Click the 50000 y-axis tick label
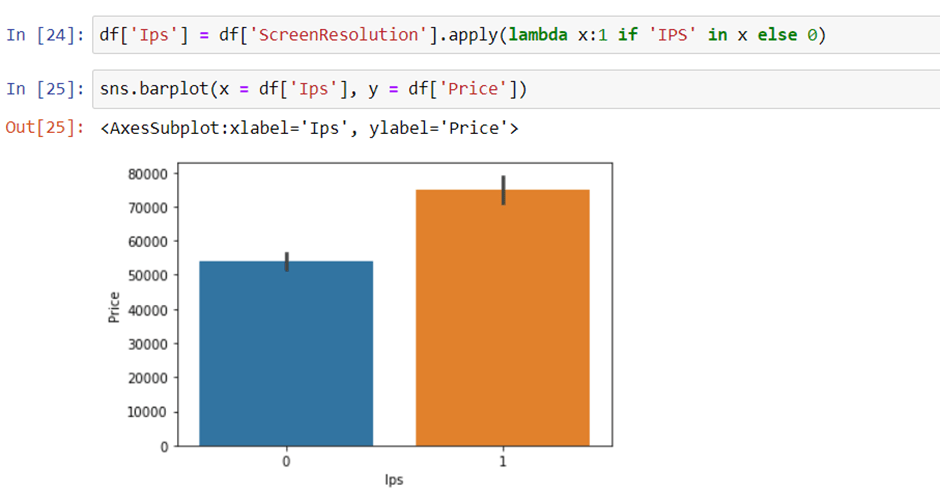 [x=148, y=276]
